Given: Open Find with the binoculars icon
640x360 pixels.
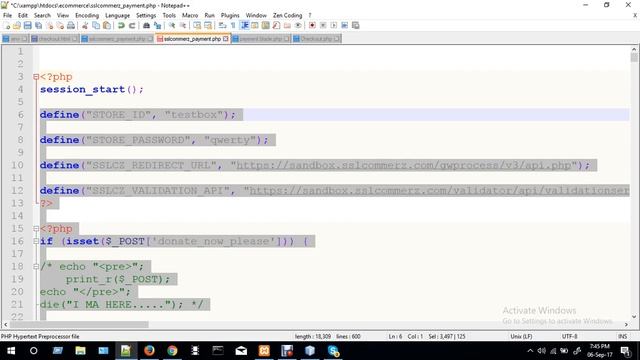Looking at the screenshot, I should click(146, 25).
